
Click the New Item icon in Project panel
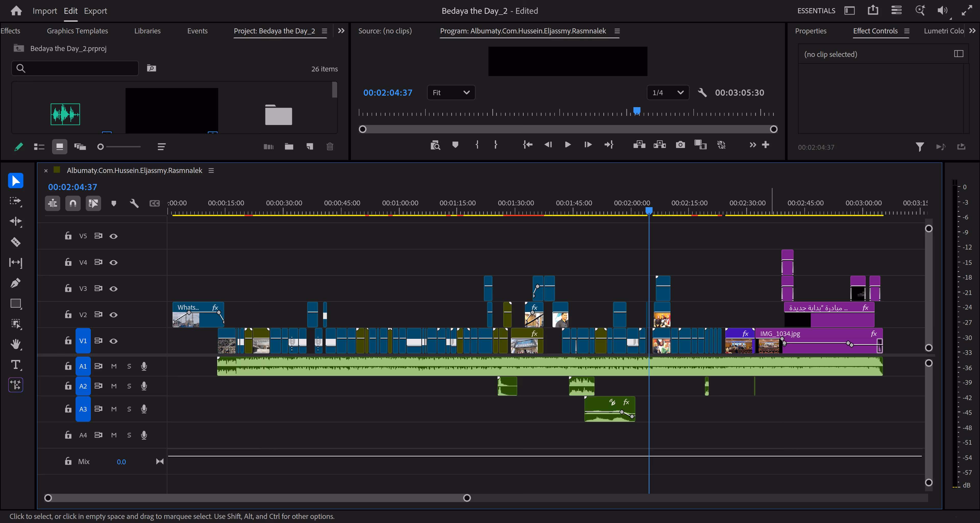(x=310, y=146)
